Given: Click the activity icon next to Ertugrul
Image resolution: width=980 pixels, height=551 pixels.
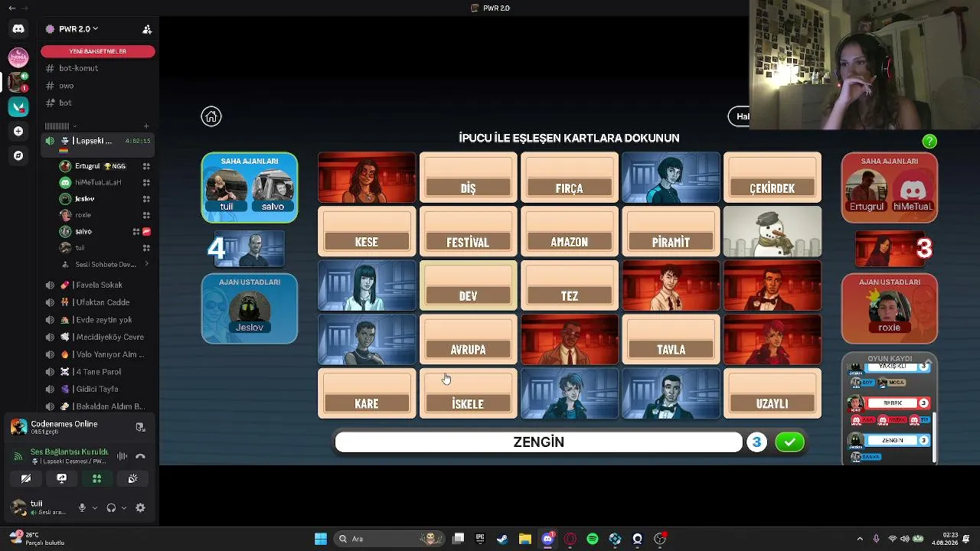Looking at the screenshot, I should [146, 166].
